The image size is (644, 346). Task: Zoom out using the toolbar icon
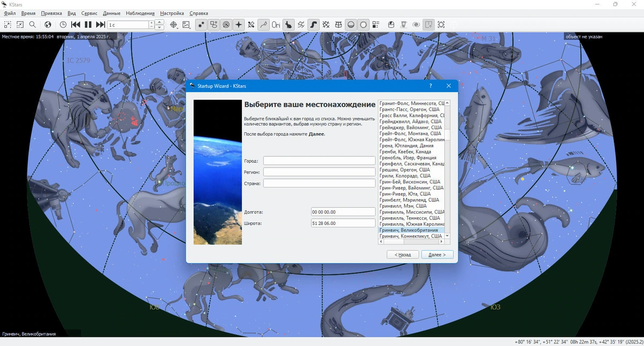[20, 25]
